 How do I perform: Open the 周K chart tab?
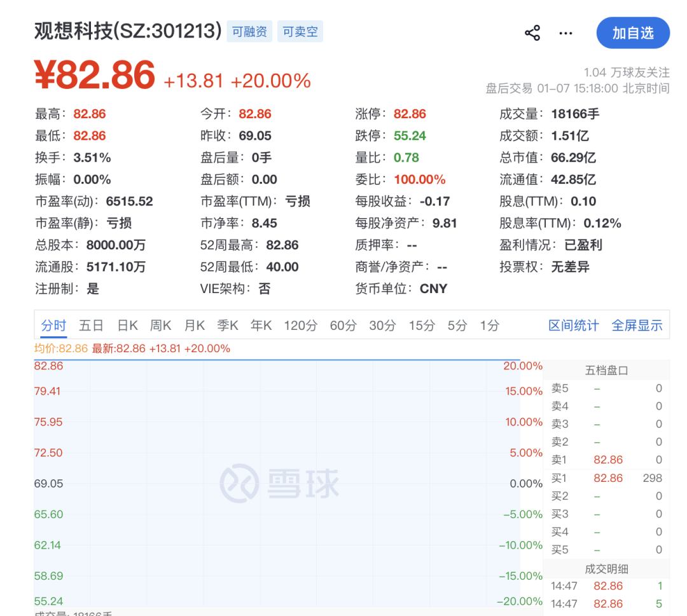click(x=161, y=325)
